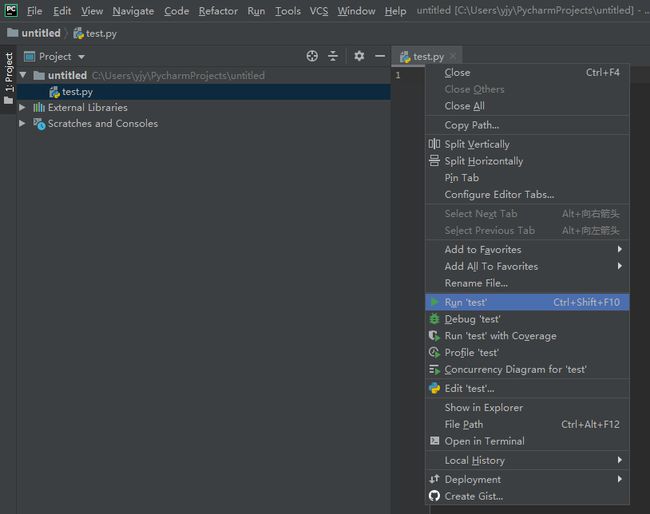Expand Scratches and Consoles node
The width and height of the screenshot is (650, 514).
point(22,124)
